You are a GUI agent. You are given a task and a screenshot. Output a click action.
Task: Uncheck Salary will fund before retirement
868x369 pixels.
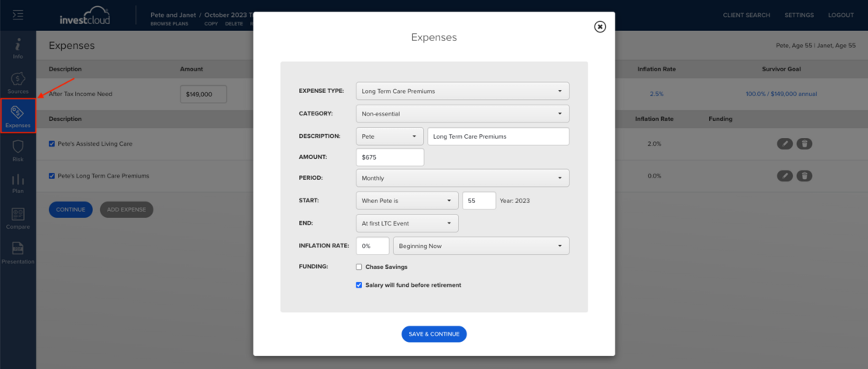[x=359, y=285]
